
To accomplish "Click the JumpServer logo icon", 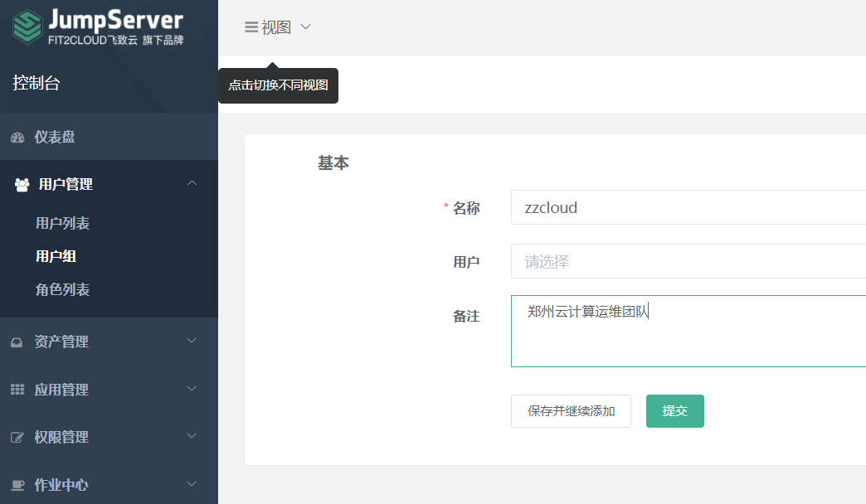I will 27,27.
